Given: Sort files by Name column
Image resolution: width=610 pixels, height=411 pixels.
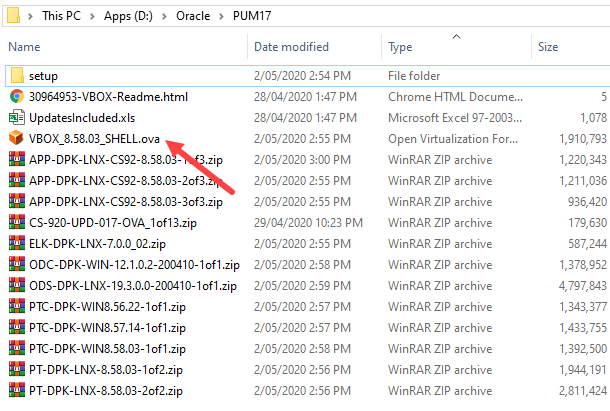Looking at the screenshot, I should pos(24,47).
